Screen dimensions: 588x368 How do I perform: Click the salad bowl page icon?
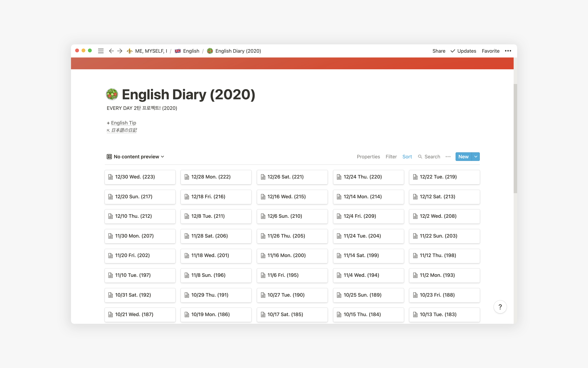[x=112, y=94]
